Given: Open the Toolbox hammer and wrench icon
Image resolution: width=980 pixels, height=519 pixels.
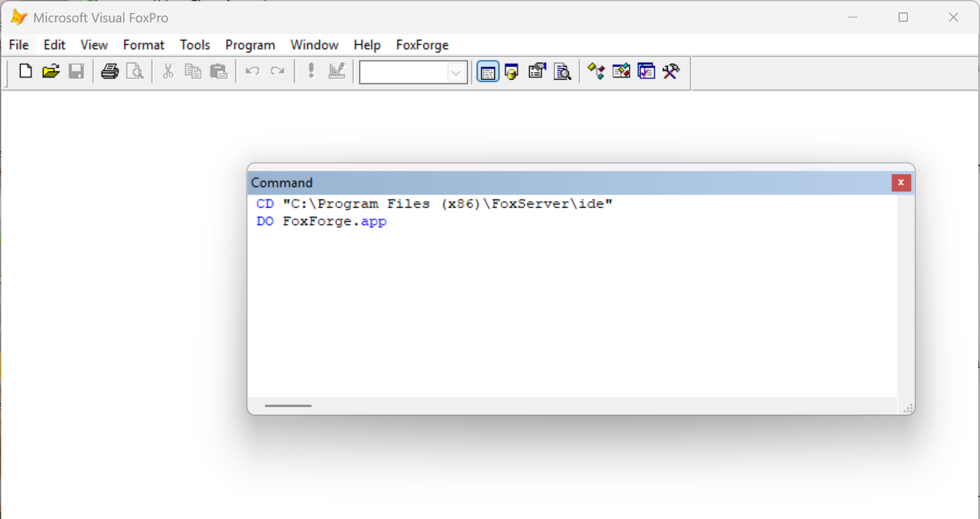Looking at the screenshot, I should click(671, 71).
